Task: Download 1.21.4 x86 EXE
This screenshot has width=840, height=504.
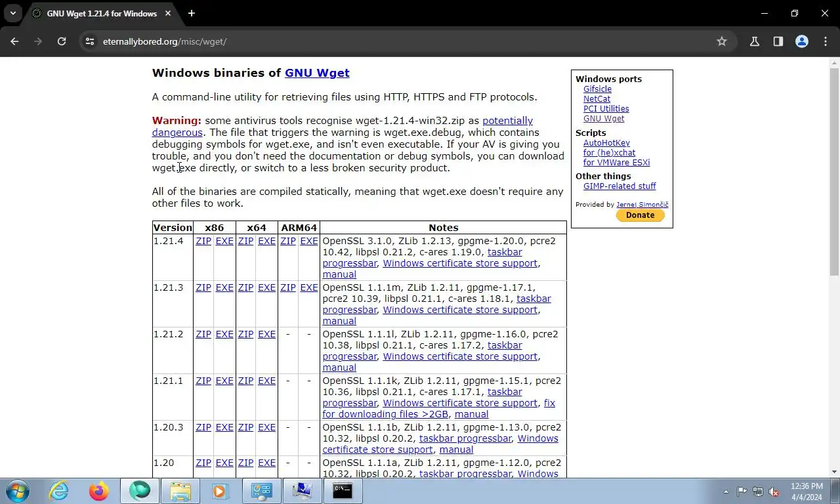Action: (224, 241)
